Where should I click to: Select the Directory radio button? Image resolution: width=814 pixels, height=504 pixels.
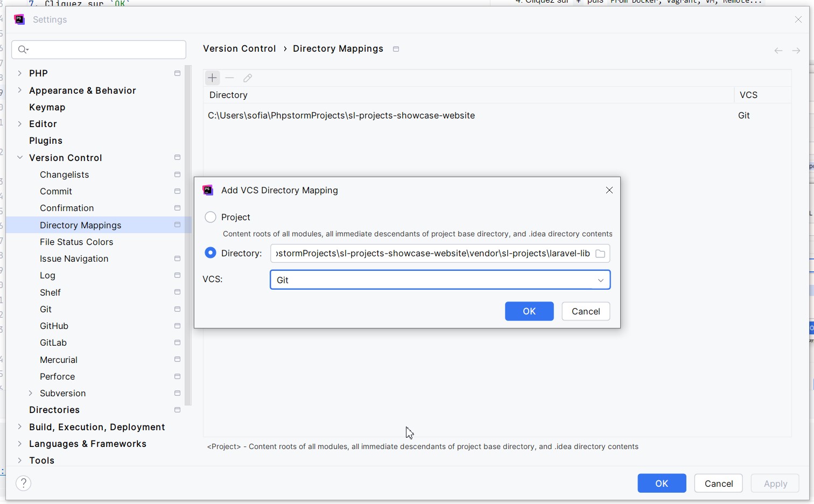click(210, 253)
